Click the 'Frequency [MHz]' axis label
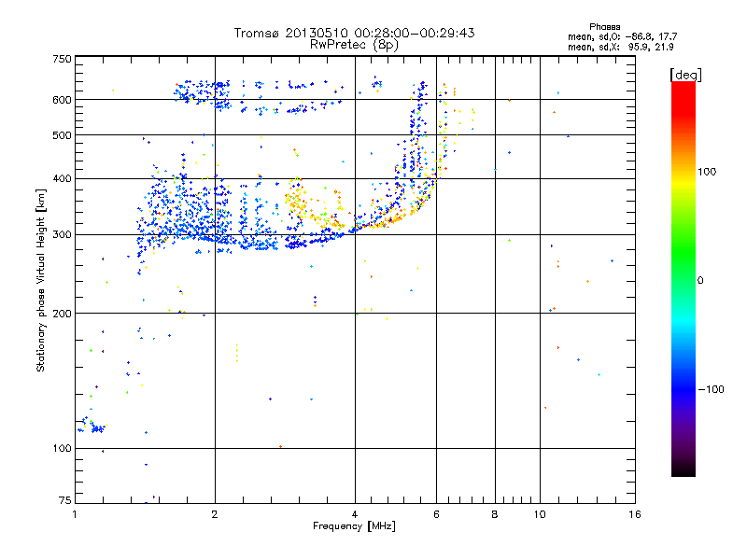This screenshot has height=560, width=747. (x=354, y=526)
